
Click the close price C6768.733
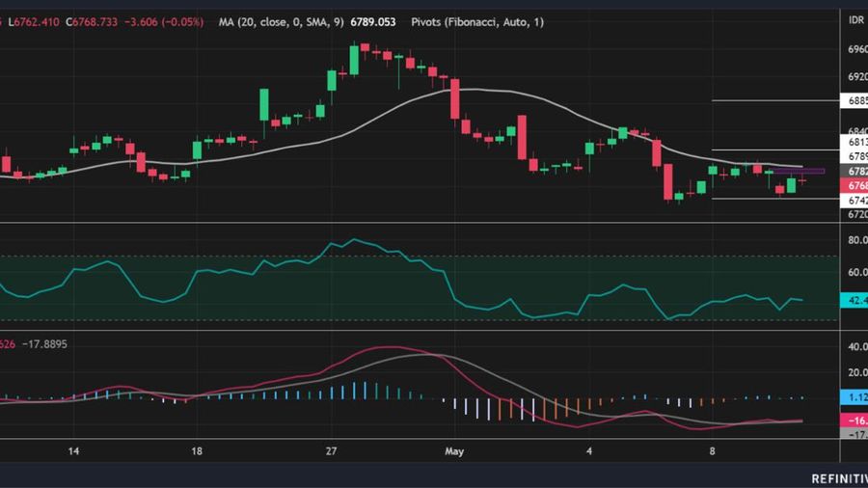pos(92,22)
